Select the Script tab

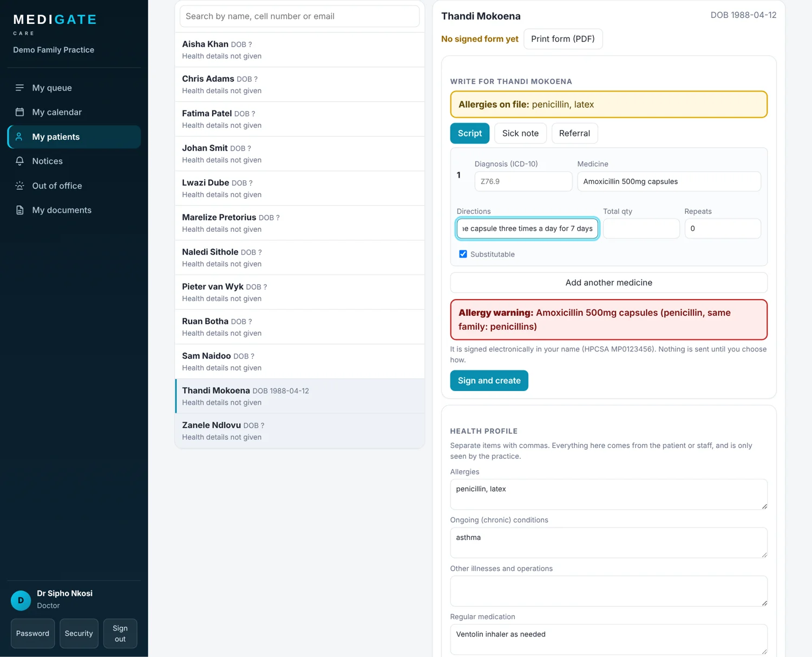[469, 133]
